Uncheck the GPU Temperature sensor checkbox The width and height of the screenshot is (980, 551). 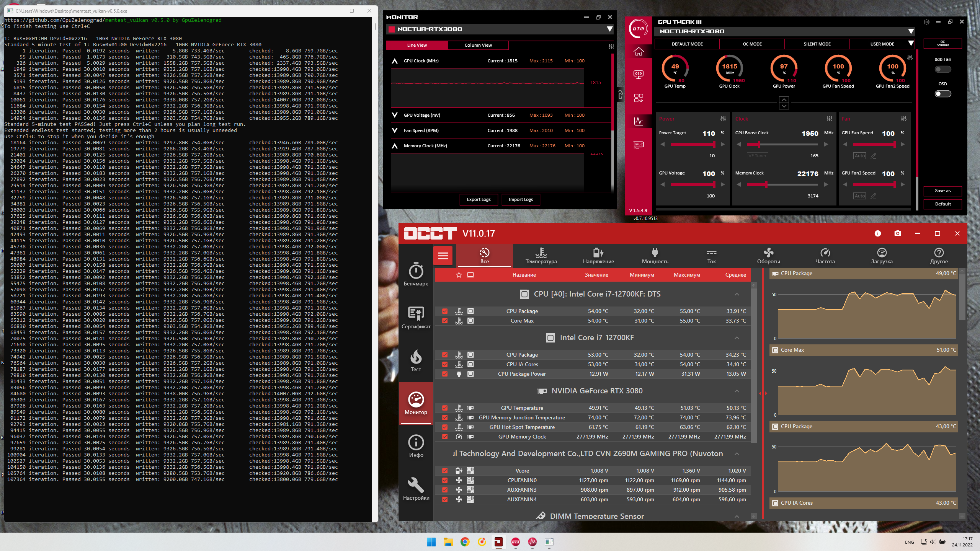click(x=445, y=408)
